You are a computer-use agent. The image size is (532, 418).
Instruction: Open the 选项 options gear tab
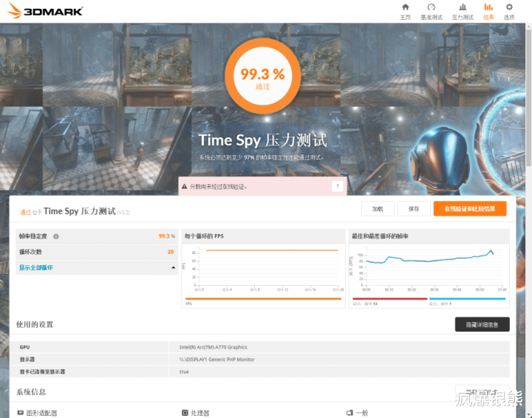pos(509,12)
